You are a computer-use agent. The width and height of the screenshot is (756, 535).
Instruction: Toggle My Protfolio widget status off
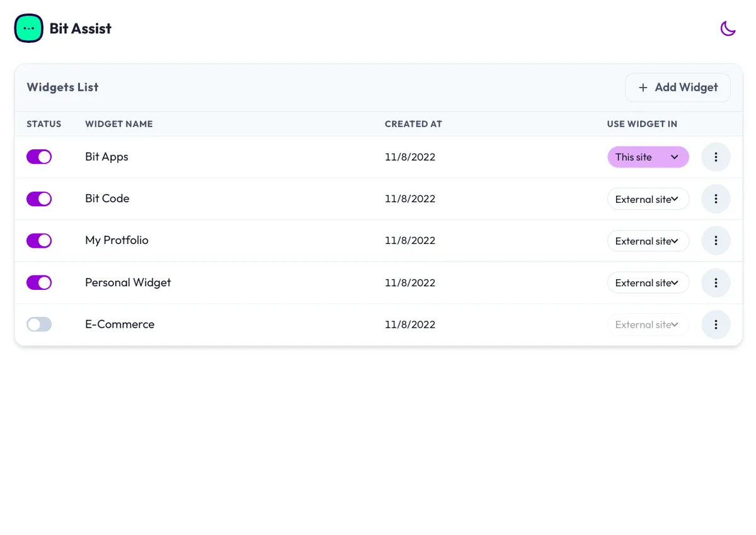[x=39, y=241]
